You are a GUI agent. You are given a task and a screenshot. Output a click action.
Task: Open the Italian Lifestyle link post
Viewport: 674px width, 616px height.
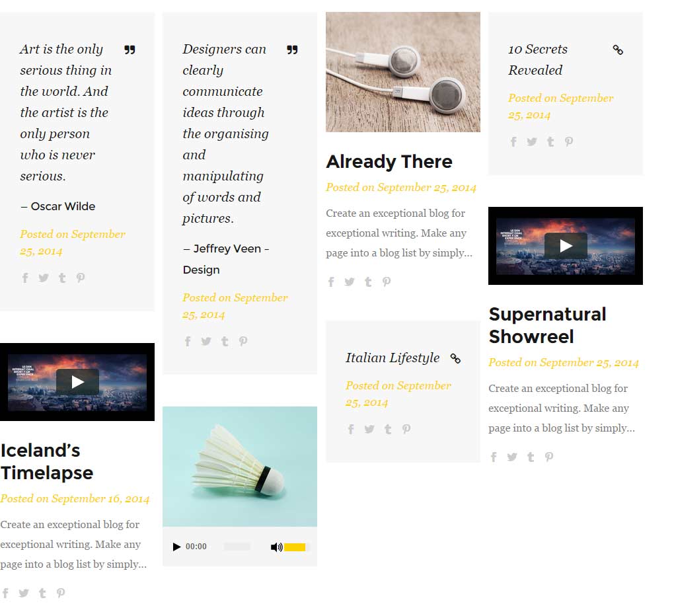coord(393,358)
